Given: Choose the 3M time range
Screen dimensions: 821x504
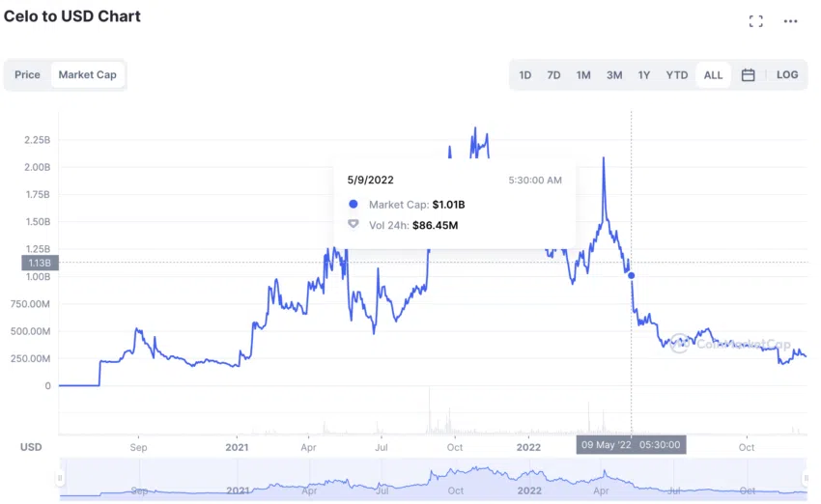Looking at the screenshot, I should (x=614, y=75).
